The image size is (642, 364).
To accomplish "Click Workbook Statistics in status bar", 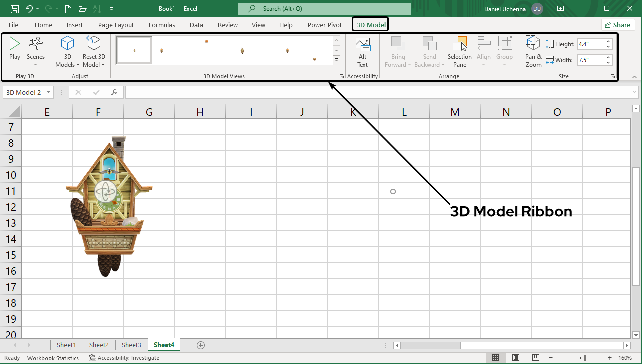I will point(53,358).
